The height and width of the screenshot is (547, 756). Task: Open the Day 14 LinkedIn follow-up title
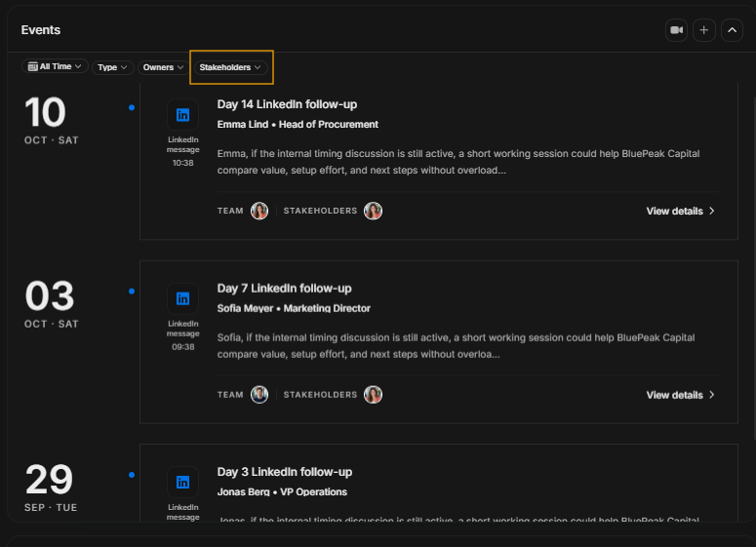(x=287, y=104)
